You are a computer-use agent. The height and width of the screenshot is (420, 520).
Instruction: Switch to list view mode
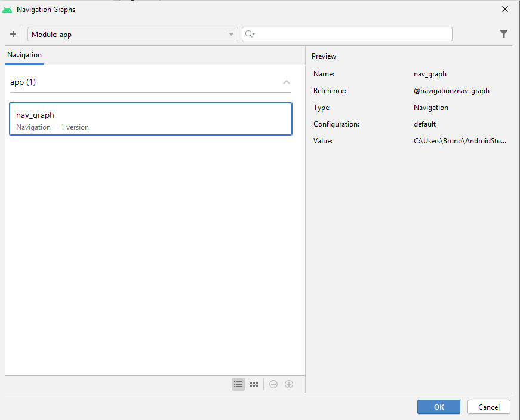(x=238, y=384)
